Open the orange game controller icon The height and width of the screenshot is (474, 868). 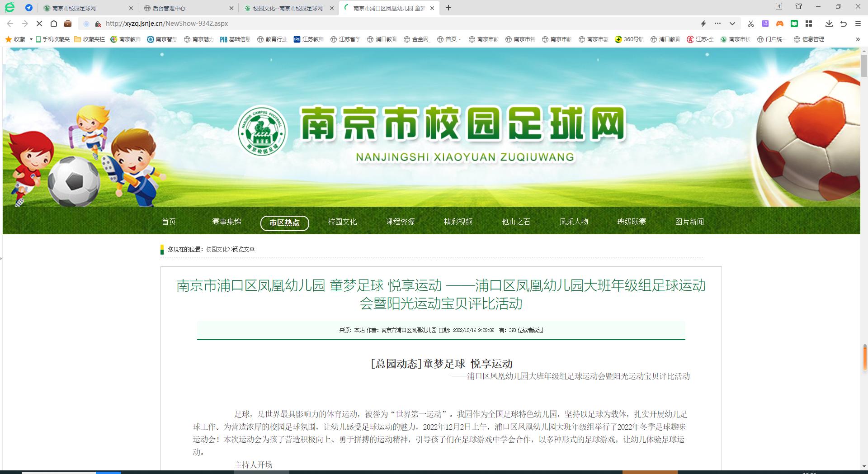coord(780,24)
